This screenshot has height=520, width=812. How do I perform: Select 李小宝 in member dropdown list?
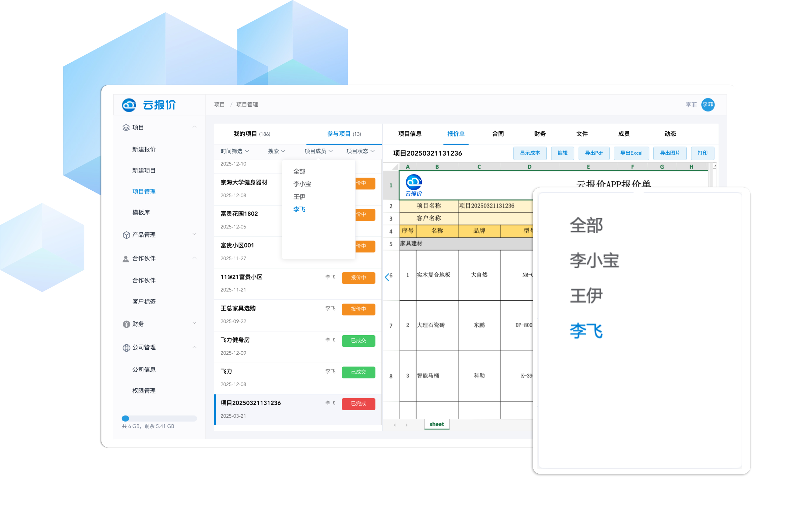[302, 184]
